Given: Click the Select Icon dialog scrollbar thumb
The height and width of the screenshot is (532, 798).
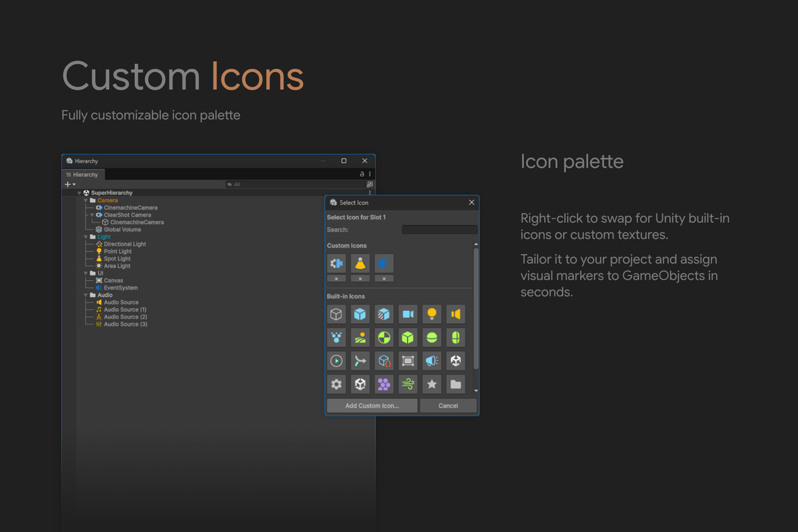Looking at the screenshot, I should 476,309.
